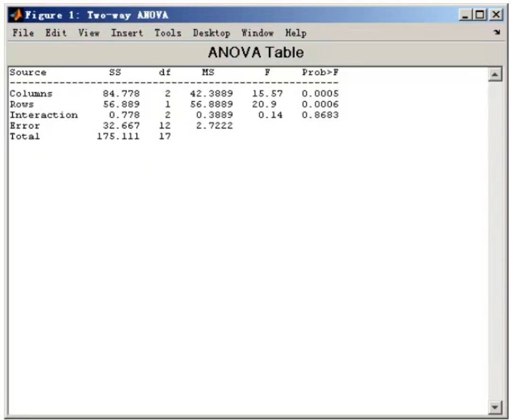
Task: Click the SS value 32.667
Action: coord(121,125)
